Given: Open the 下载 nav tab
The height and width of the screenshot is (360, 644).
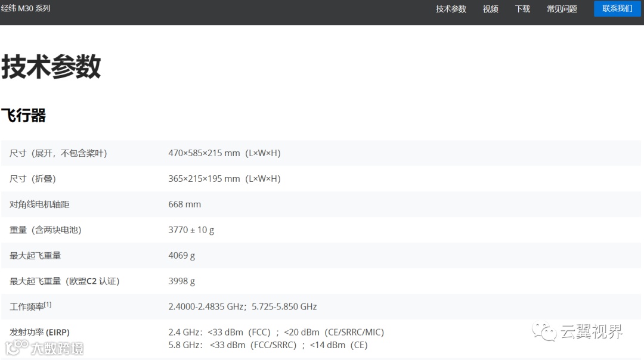Looking at the screenshot, I should pos(522,9).
